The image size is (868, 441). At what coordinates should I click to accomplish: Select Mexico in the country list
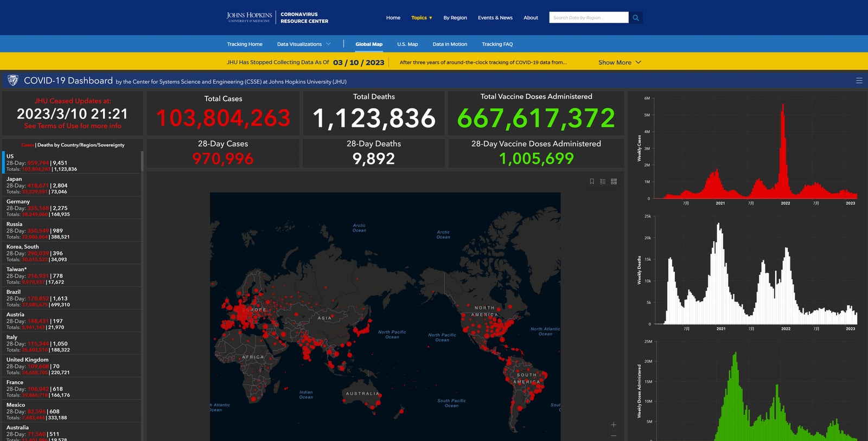click(x=72, y=411)
